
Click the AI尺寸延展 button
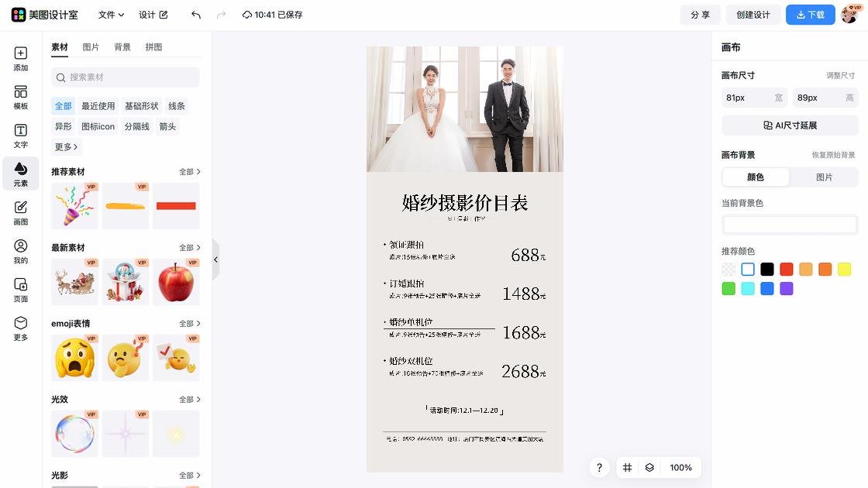point(789,125)
